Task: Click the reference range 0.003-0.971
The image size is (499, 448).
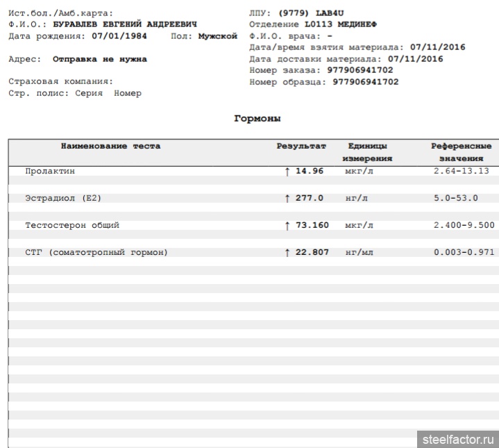Action: (x=464, y=252)
